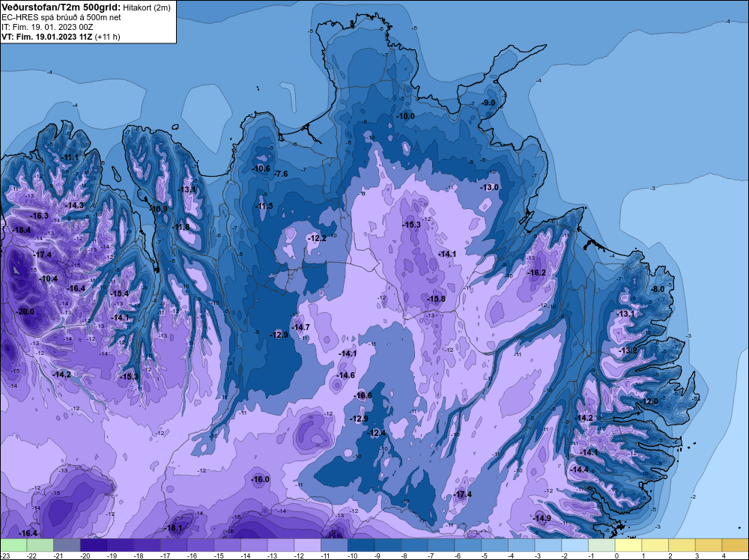Click the -13.0 temperature reading

tap(489, 187)
